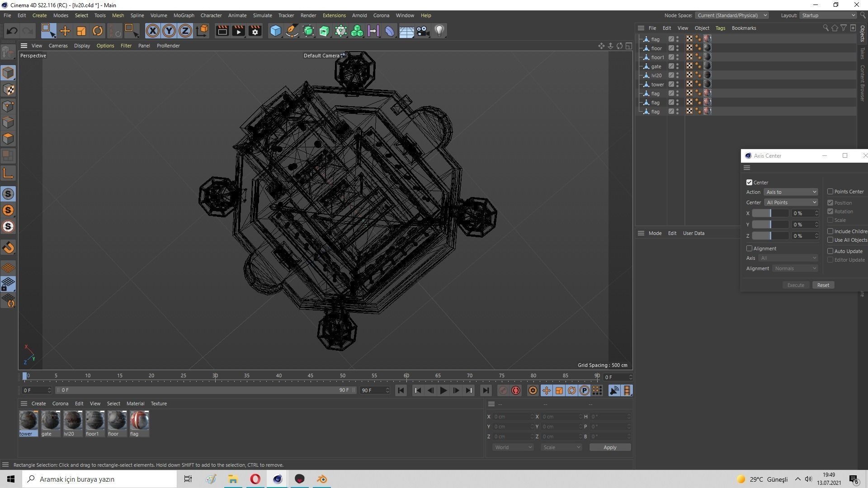Open the World coordinate dropdown
This screenshot has height=488, width=868.
click(x=513, y=447)
